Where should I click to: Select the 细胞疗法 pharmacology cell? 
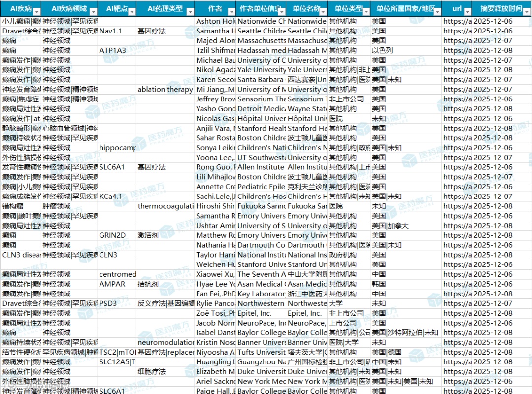coord(166,372)
